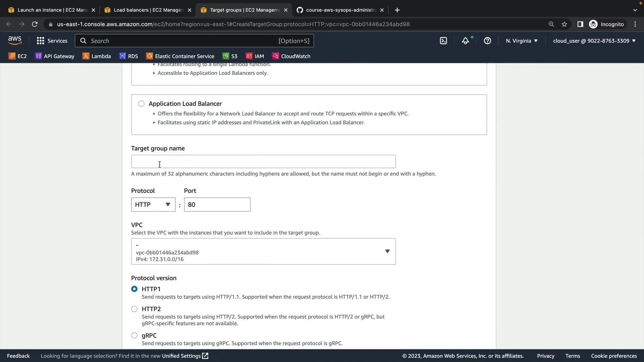Open the N. Virginia region selector
This screenshot has width=644, height=362.
point(522,41)
